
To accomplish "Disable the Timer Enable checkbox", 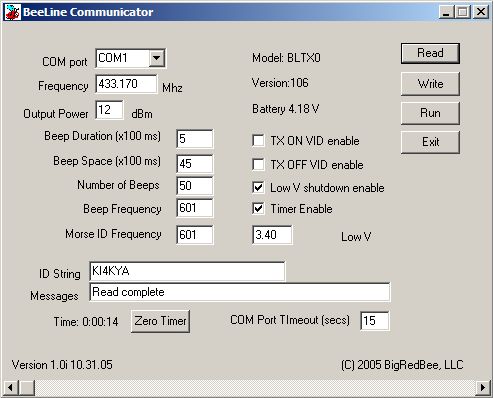I will pyautogui.click(x=258, y=209).
